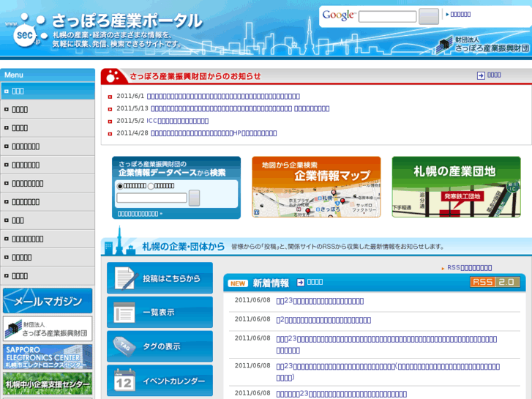Viewport: 532px width, 399px height.
Task: Open the RSS 2.0 feed badge
Action: point(495,282)
